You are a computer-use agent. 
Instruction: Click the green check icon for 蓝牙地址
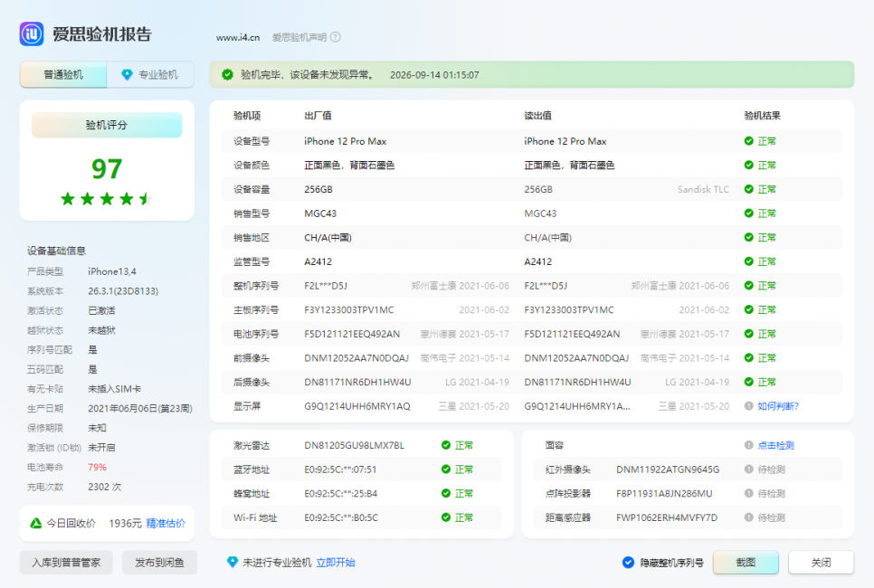[446, 469]
